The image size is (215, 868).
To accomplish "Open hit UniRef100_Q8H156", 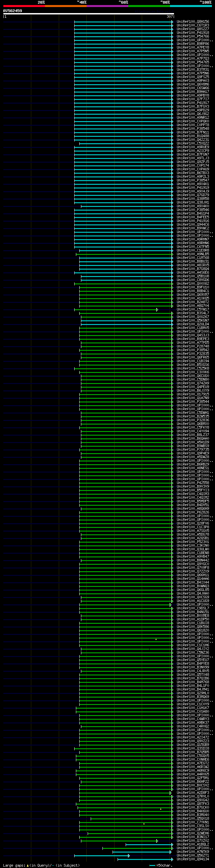I will pos(193,21).
